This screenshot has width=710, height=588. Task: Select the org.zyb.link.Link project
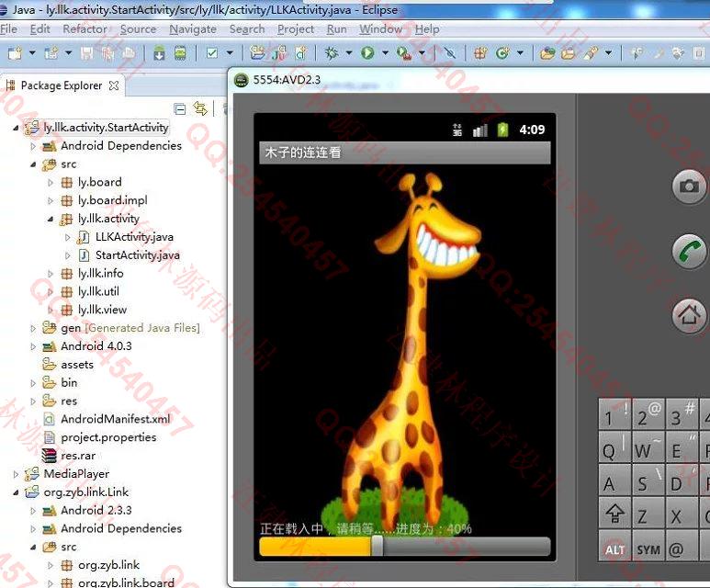pos(86,492)
